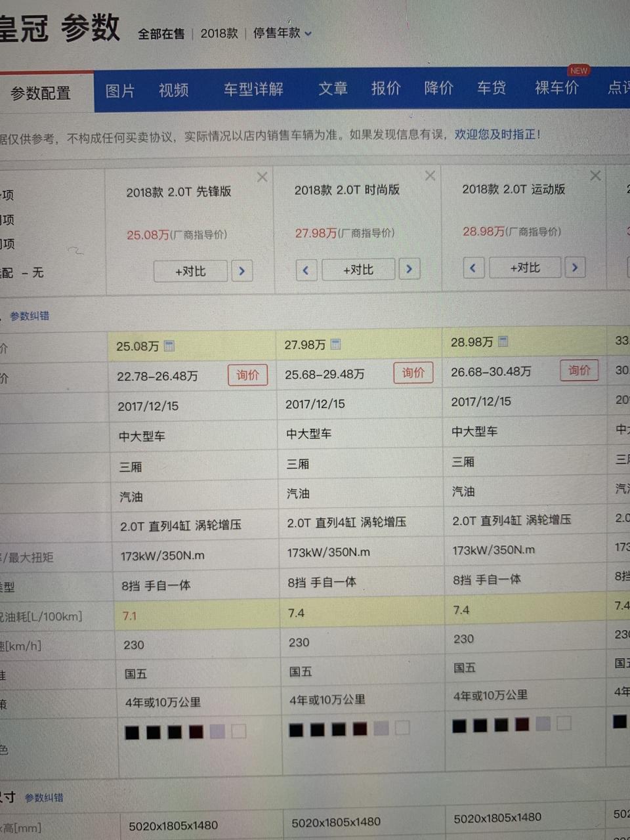630x840 pixels.
Task: Click the 27.98万 guide price of 时尚版
Action: pos(316,234)
